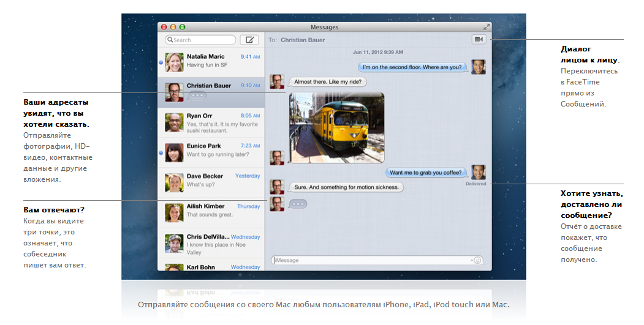
Task: Open the Natalia Maric conversation
Action: point(211,62)
